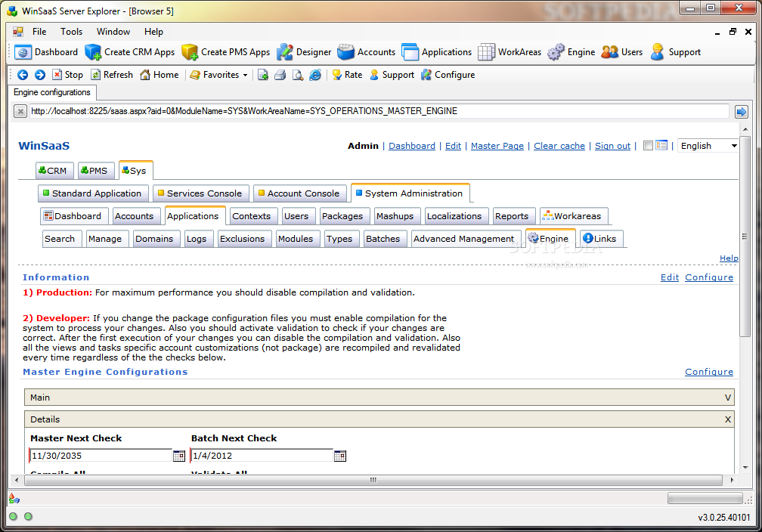Screen dimensions: 762x532
Task: Open the Designer tool
Action: tap(304, 52)
